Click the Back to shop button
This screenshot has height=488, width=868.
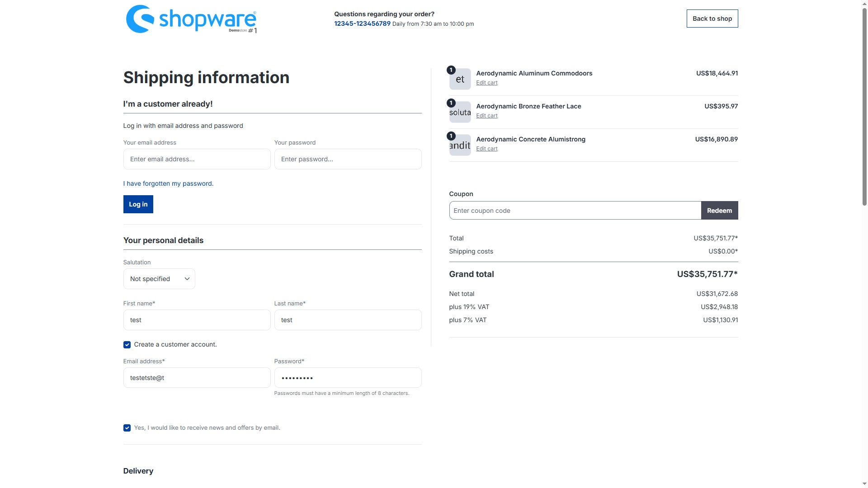coord(712,19)
